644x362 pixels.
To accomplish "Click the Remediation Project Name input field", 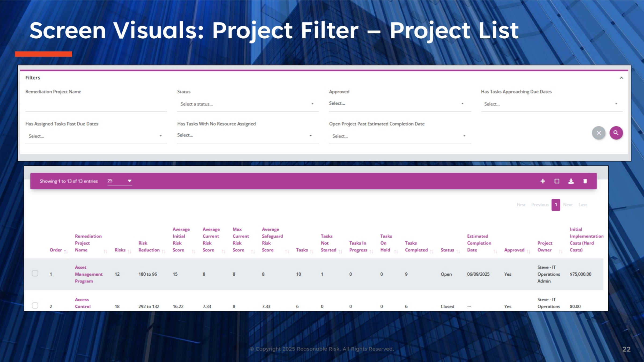I will pos(96,105).
